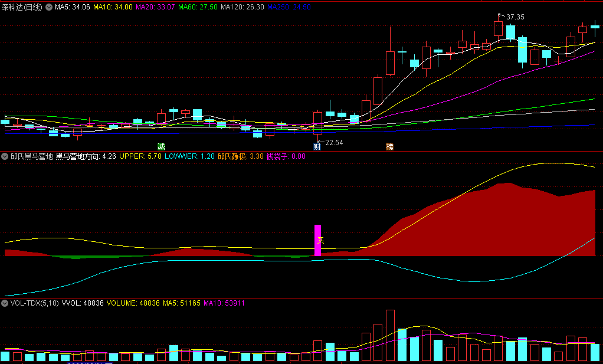This screenshot has width=603, height=364.
Task: Select the MA20: 33.07 label
Action: (156, 7)
